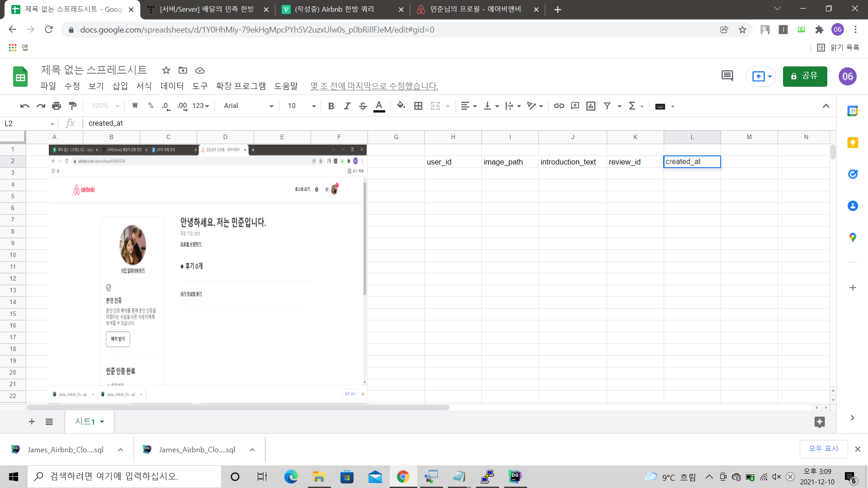
Task: Toggle italic formatting
Action: (x=347, y=106)
